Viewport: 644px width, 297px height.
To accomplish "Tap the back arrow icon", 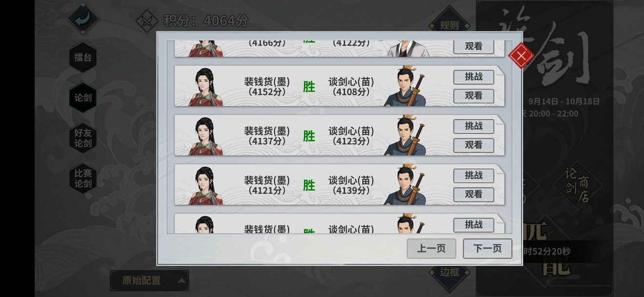I will [x=83, y=19].
